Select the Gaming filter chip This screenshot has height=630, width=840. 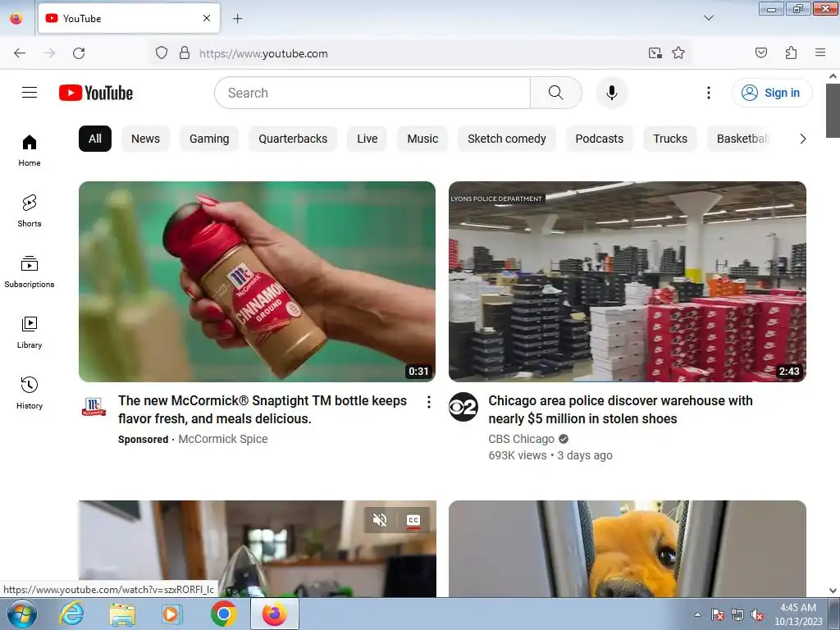coord(209,139)
